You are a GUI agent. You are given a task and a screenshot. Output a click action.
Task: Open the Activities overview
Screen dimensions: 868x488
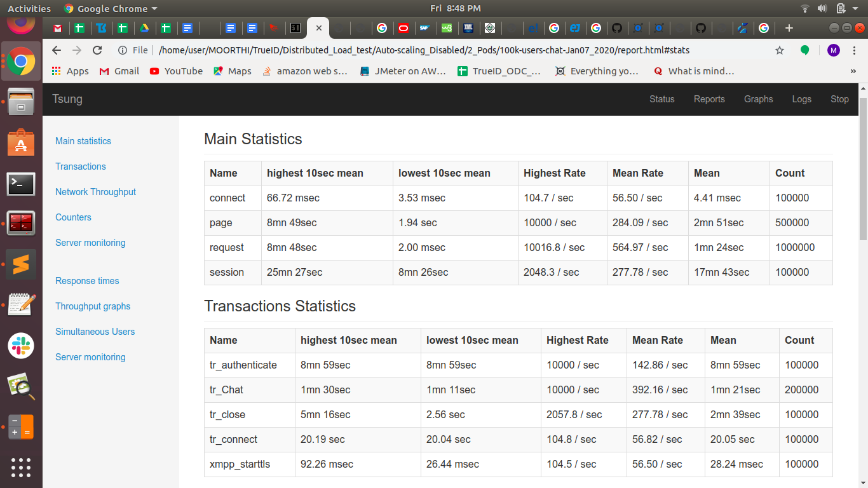pos(29,8)
